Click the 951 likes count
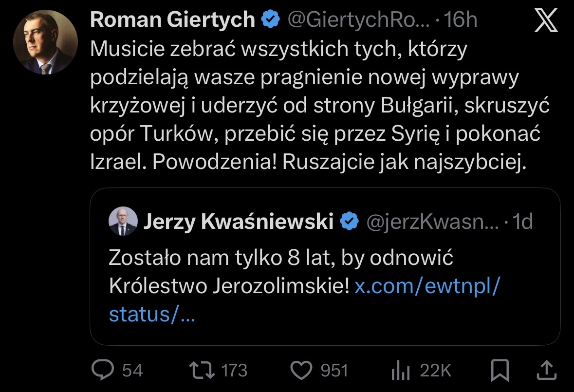The image size is (574, 392). click(334, 371)
